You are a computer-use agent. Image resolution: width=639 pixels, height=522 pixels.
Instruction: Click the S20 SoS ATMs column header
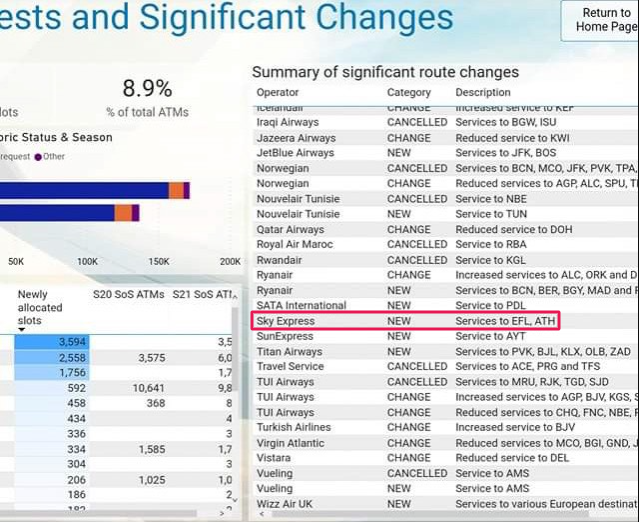point(128,294)
